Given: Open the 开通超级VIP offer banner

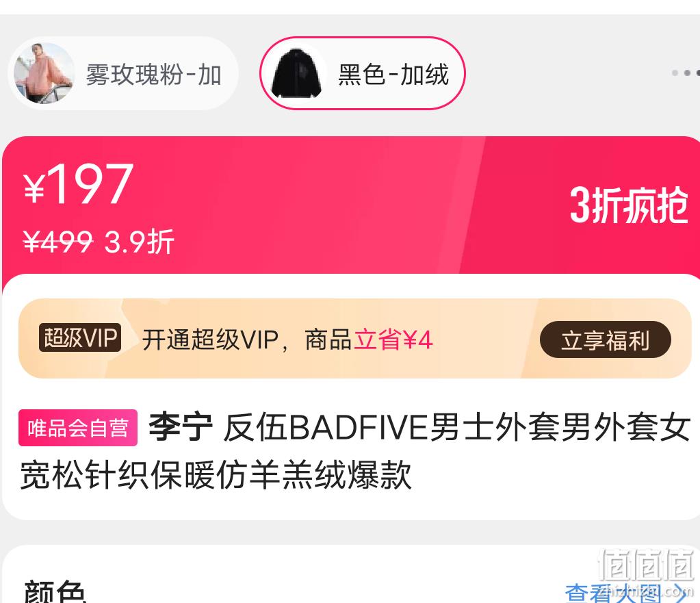Looking at the screenshot, I should (x=355, y=339).
